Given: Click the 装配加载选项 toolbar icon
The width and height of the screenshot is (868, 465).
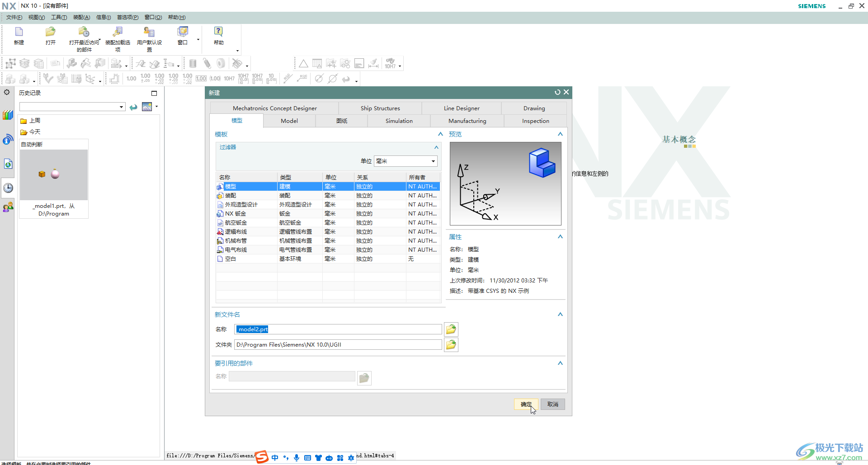Looking at the screenshot, I should pyautogui.click(x=118, y=32).
